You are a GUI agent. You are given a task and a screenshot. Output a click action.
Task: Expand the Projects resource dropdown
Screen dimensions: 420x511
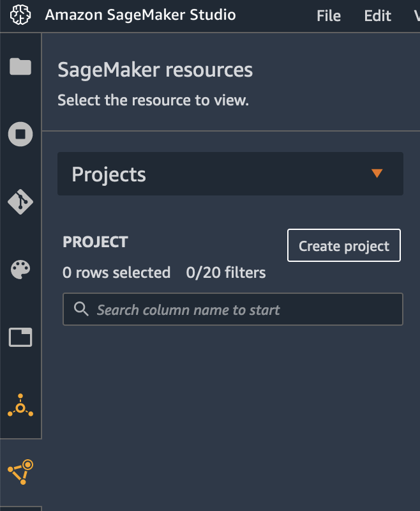pyautogui.click(x=230, y=174)
